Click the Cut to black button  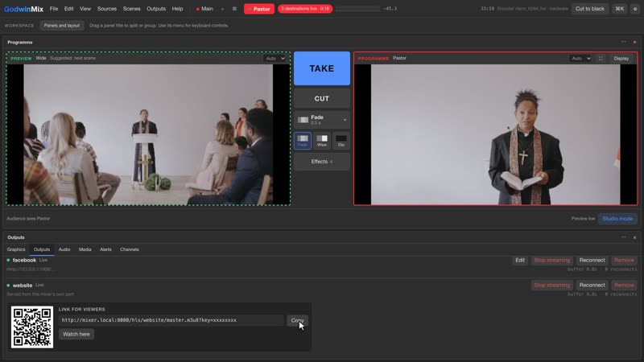(x=590, y=9)
